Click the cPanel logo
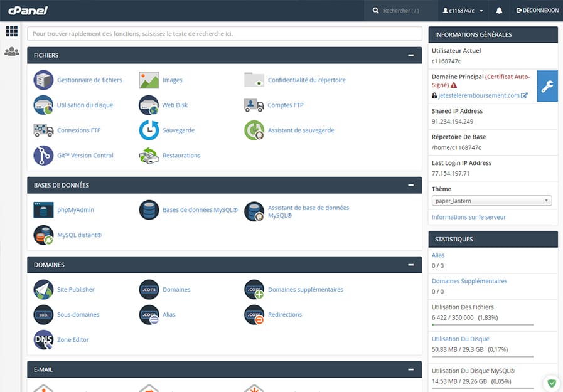This screenshot has height=392, width=563. click(28, 11)
